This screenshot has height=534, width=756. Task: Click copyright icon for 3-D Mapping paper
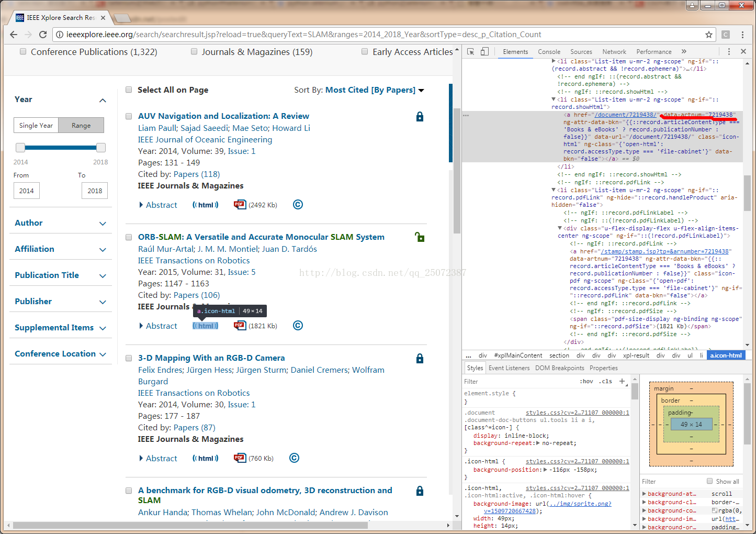pos(295,458)
